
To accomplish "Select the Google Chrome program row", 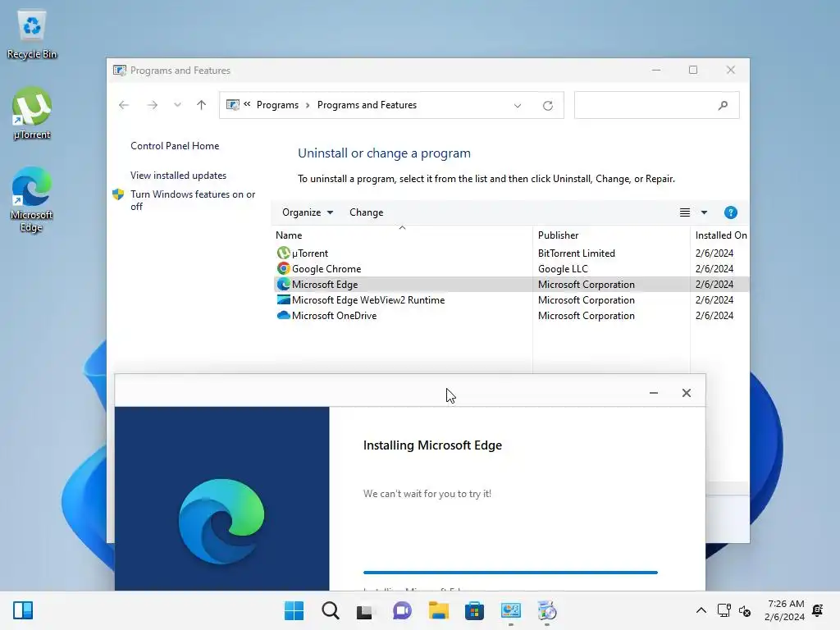I will 512,269.
